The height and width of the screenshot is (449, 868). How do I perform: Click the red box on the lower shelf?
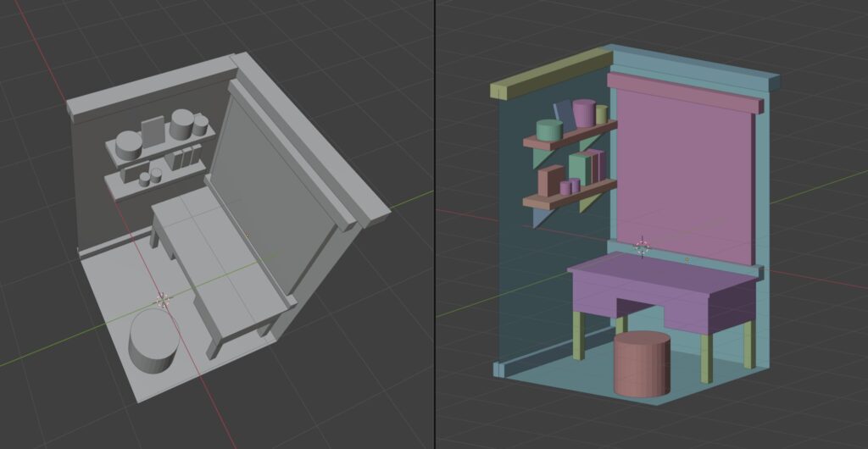click(x=550, y=180)
